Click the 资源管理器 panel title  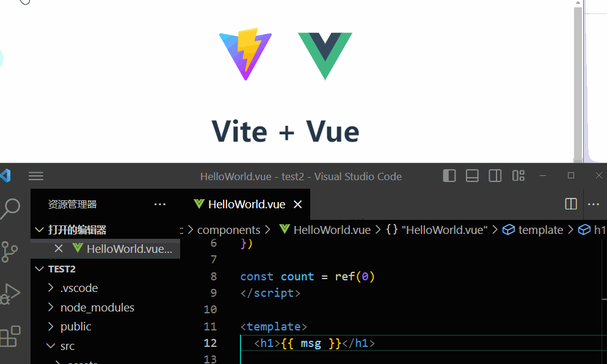(73, 204)
